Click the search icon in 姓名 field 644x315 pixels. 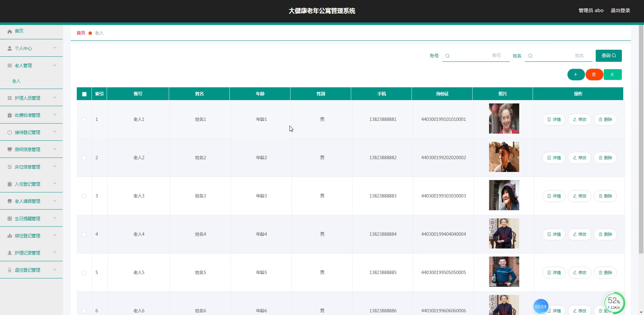click(x=530, y=56)
